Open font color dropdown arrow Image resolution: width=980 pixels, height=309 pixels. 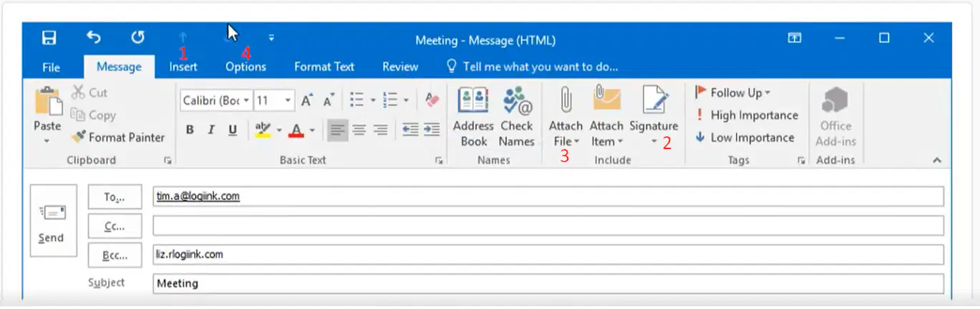coord(313,130)
